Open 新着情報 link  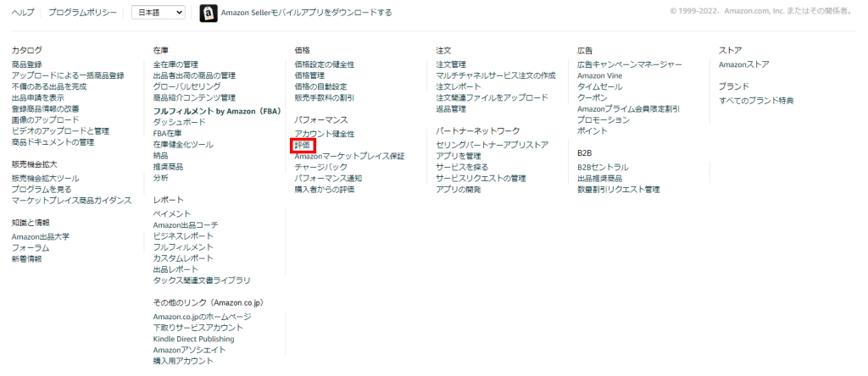26,259
